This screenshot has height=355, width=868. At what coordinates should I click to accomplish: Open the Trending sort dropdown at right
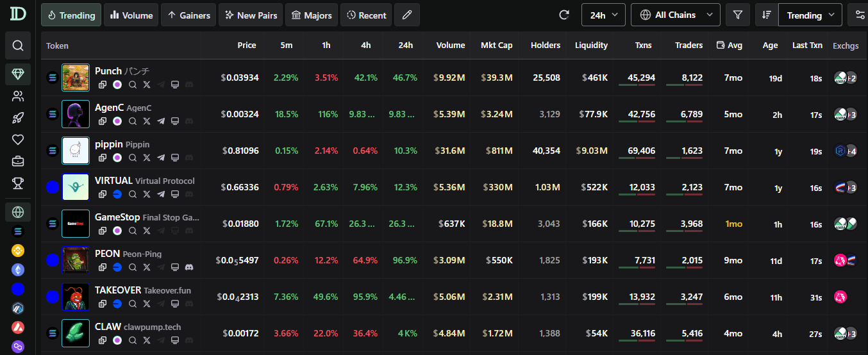click(x=810, y=15)
